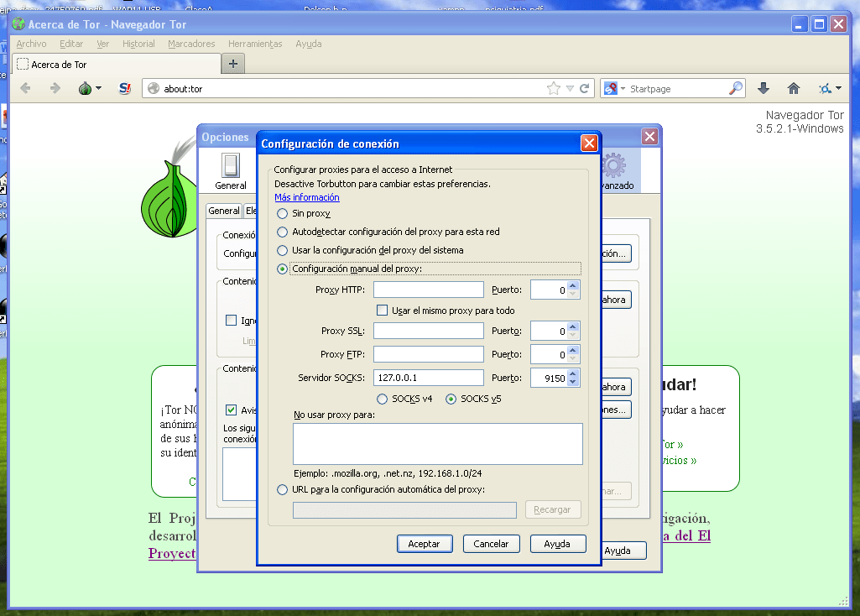Check Usar el mismo proxy para todo

pos(383,311)
